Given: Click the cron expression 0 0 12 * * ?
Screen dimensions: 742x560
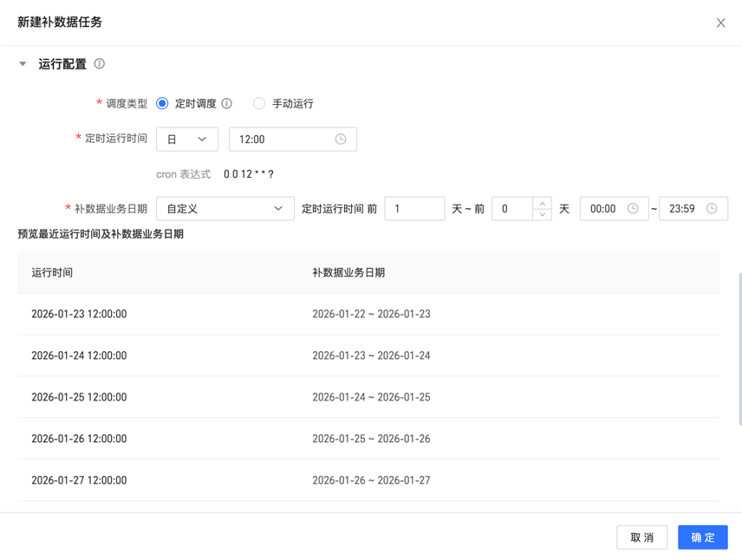Looking at the screenshot, I should click(249, 174).
